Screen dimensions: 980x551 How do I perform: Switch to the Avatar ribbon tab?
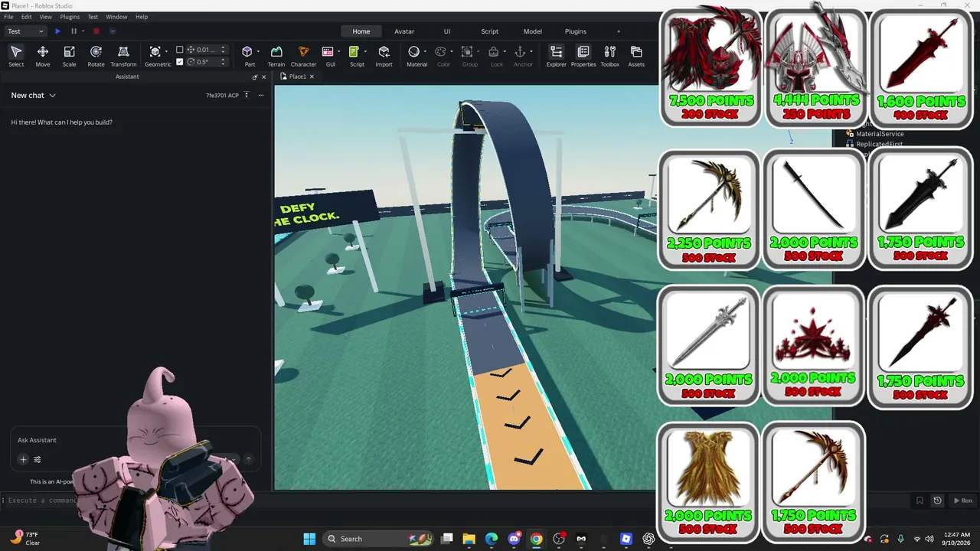[x=404, y=31]
